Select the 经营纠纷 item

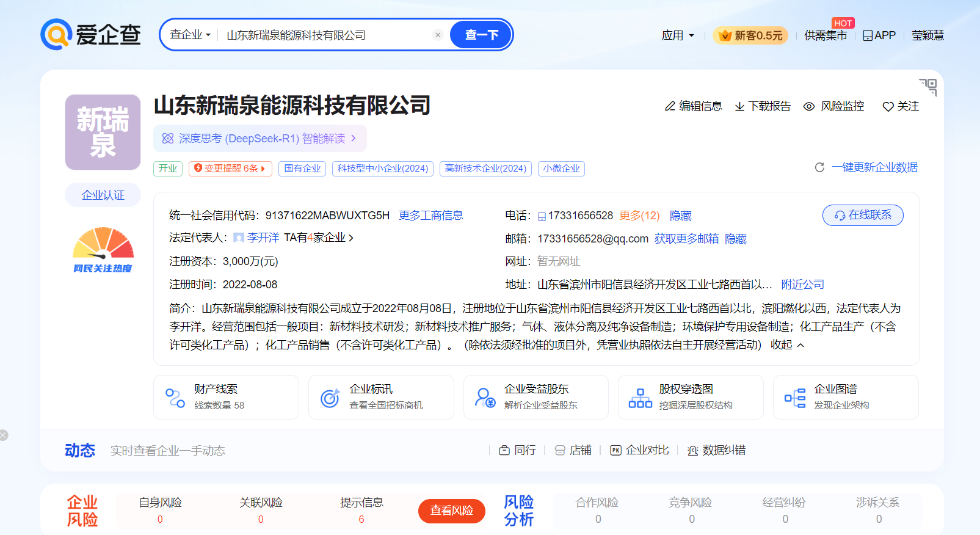[x=784, y=511]
